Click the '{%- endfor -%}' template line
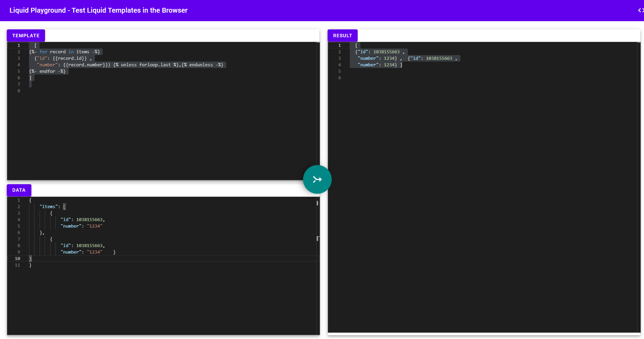The width and height of the screenshot is (644, 339). pos(47,71)
